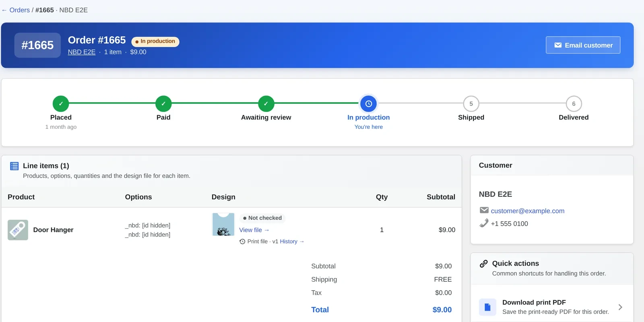
Task: Click the Quick actions link icon
Action: (x=484, y=264)
